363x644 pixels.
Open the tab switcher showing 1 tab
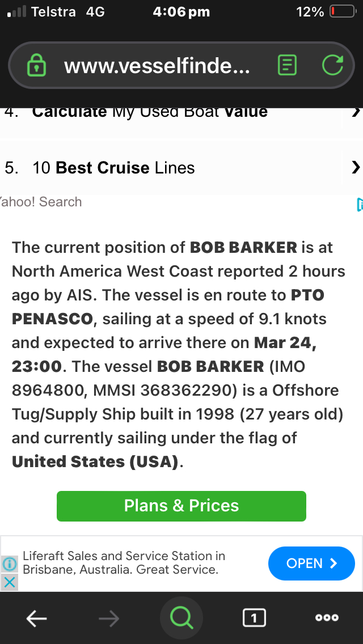pos(254,618)
